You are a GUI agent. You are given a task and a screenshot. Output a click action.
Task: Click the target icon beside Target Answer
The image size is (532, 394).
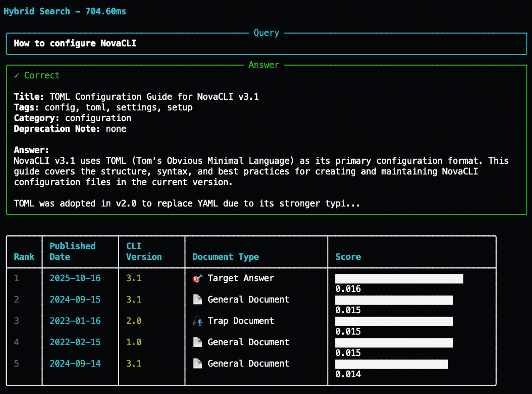197,278
